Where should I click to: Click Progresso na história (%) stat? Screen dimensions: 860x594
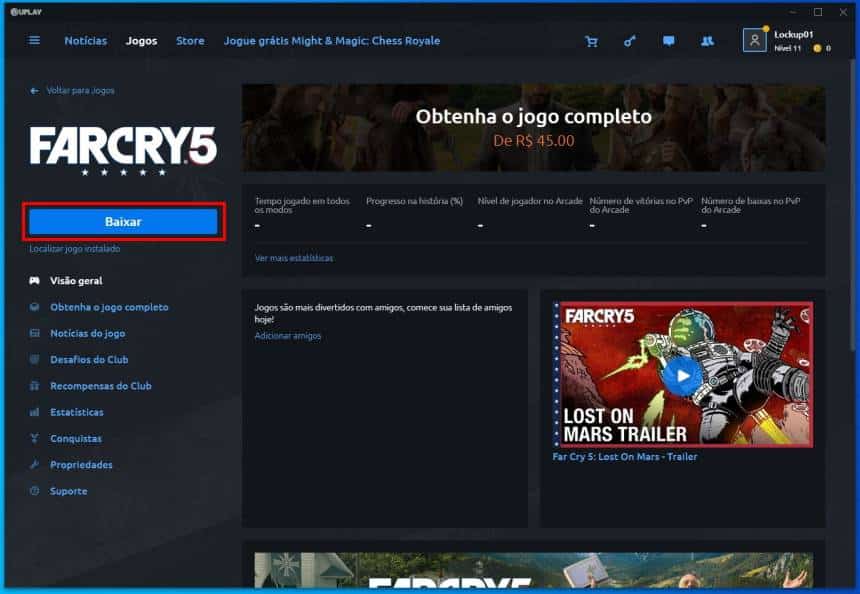[x=414, y=201]
